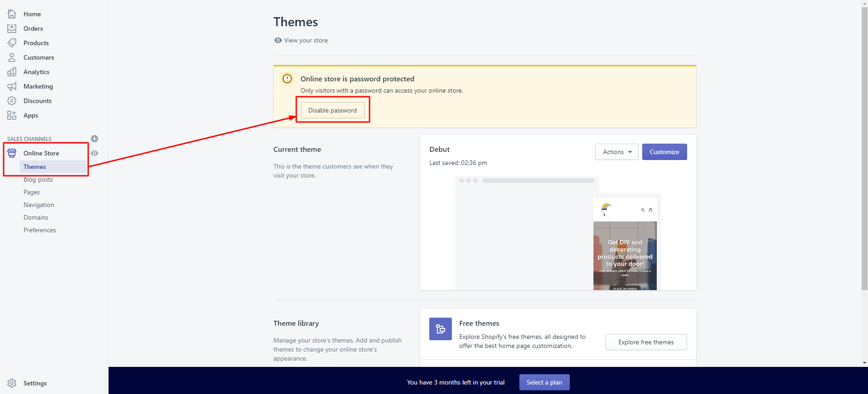Image resolution: width=868 pixels, height=394 pixels.
Task: Click the Products tag icon
Action: tap(12, 43)
